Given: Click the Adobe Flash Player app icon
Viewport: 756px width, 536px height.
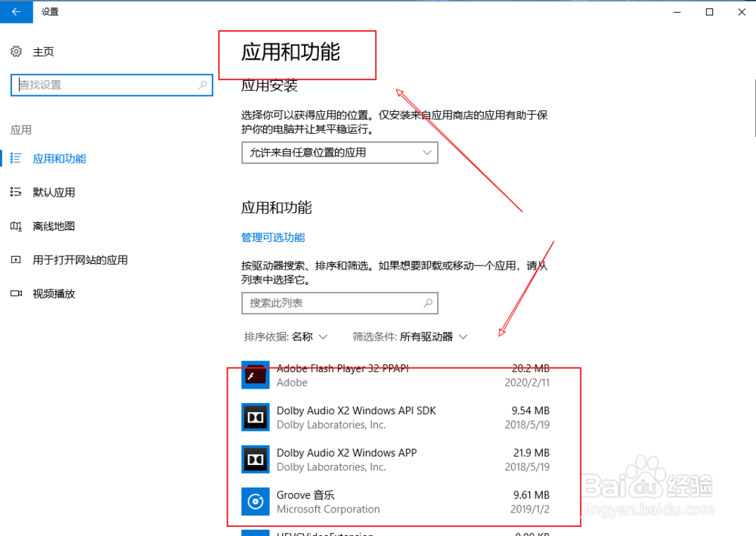Looking at the screenshot, I should click(x=255, y=375).
